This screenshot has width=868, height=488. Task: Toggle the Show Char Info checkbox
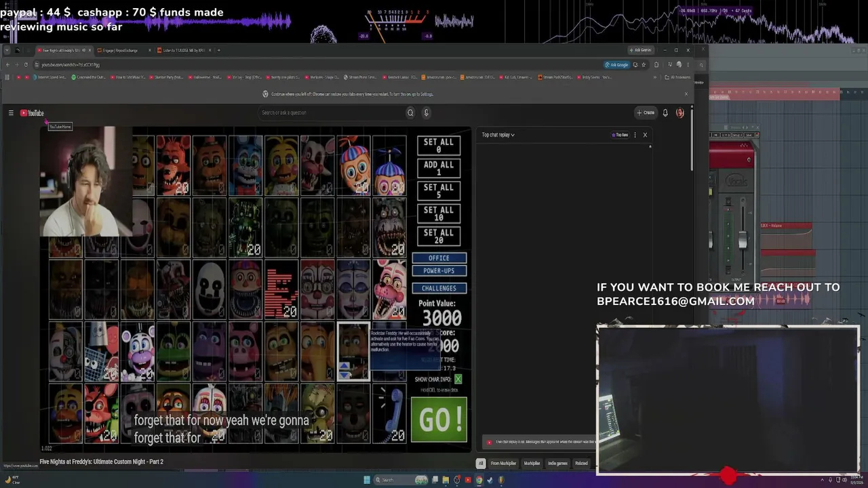tap(458, 380)
